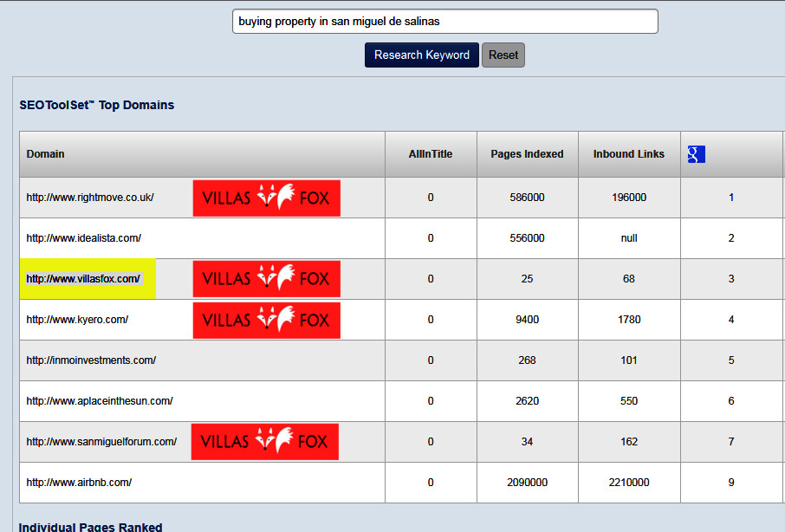785x532 pixels.
Task: Select pages indexed value 268
Action: coord(527,360)
